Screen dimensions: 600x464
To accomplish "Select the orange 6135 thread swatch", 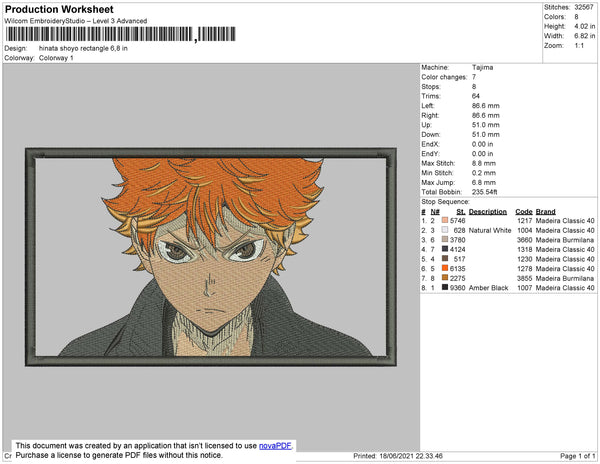I will pyautogui.click(x=445, y=268).
